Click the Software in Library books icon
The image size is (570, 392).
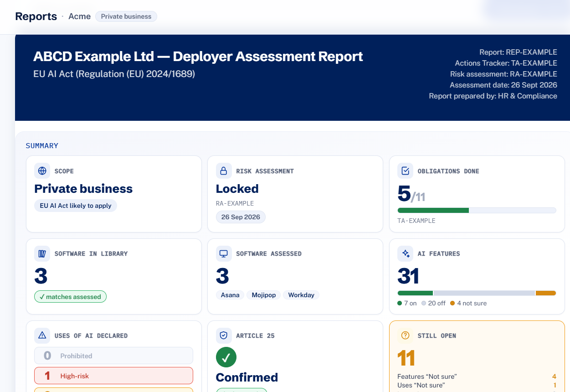(42, 253)
